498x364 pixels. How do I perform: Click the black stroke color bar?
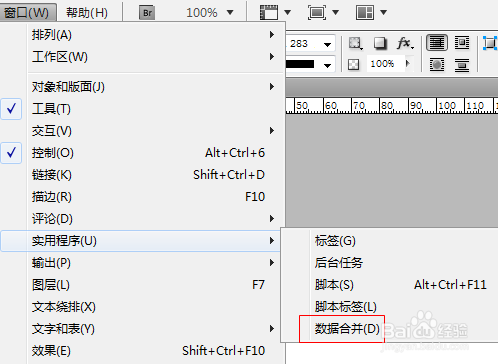point(300,64)
